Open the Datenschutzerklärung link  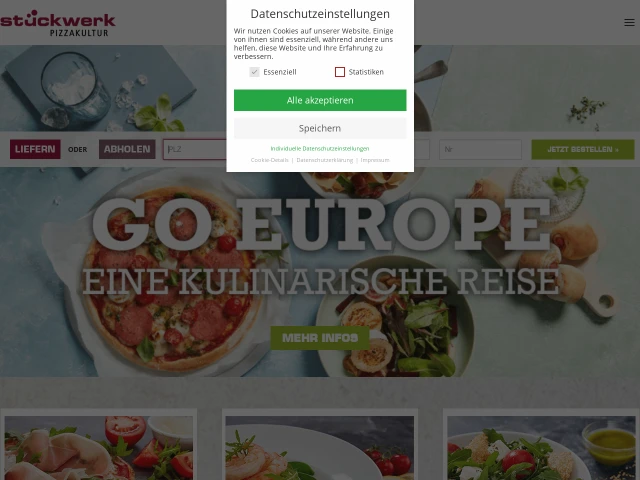coord(324,160)
